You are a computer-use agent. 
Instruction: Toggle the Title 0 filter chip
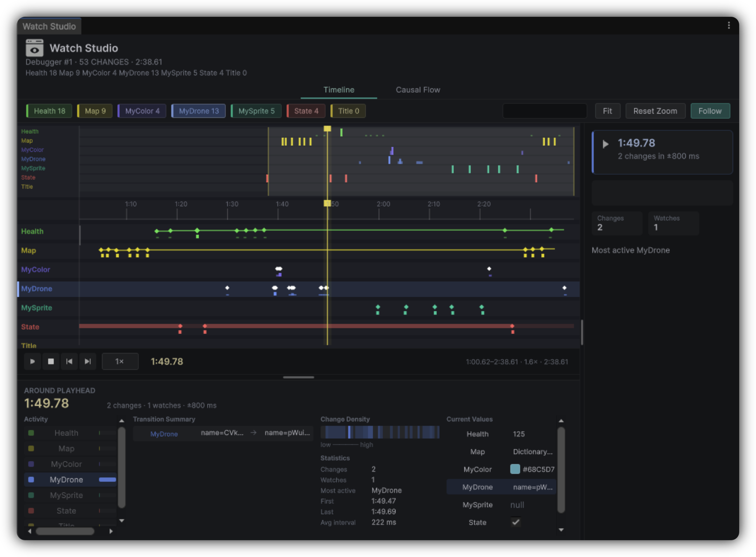[x=348, y=111]
